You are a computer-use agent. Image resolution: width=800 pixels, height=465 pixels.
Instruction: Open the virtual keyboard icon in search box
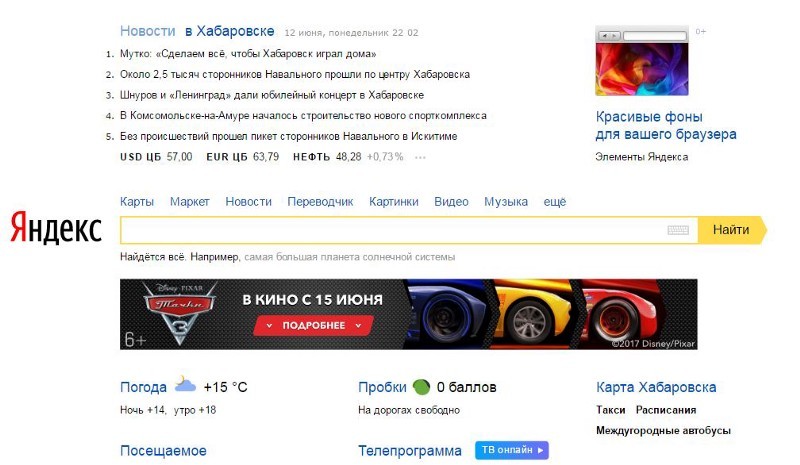[x=678, y=230]
